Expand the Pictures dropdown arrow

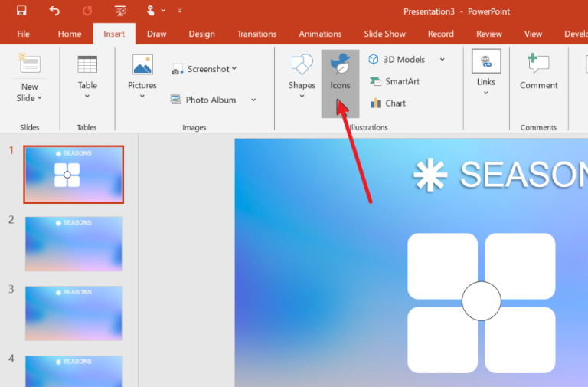[142, 96]
